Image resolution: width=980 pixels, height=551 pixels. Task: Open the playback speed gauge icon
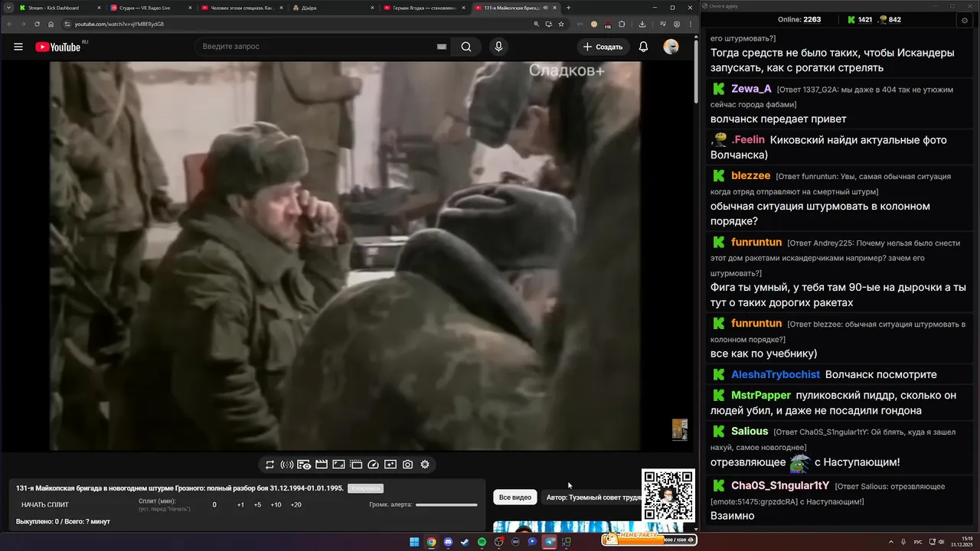pyautogui.click(x=373, y=465)
